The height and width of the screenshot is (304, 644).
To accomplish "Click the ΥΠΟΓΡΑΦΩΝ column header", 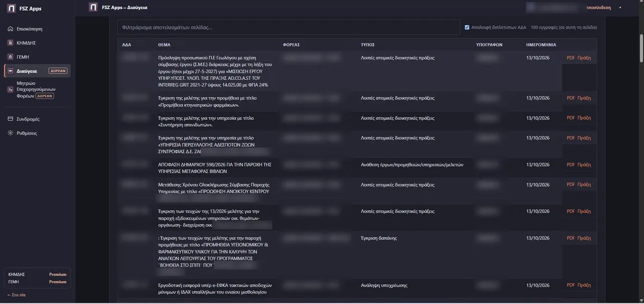I will pyautogui.click(x=489, y=45).
